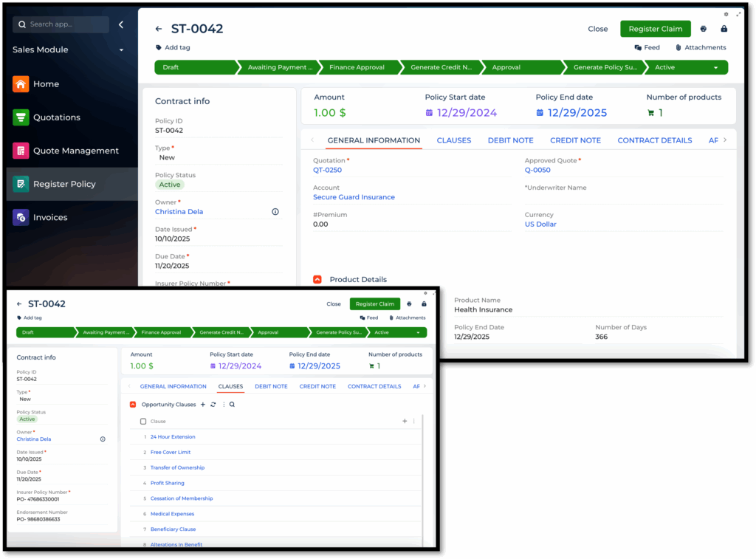Click the Quotations sidebar icon
Viewport: 756px width, 559px height.
(21, 117)
